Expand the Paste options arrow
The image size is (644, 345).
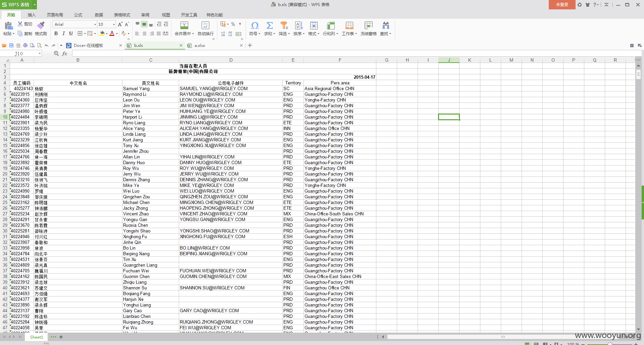[x=13, y=34]
